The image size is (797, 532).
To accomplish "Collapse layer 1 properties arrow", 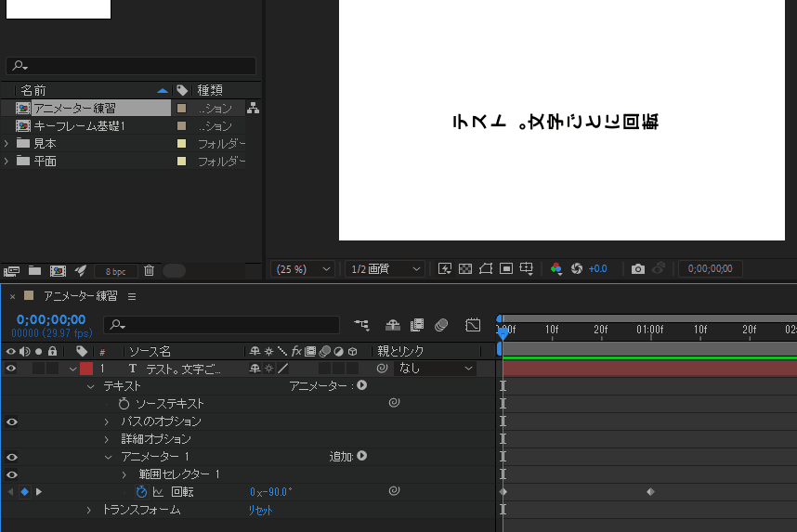I will (72, 369).
